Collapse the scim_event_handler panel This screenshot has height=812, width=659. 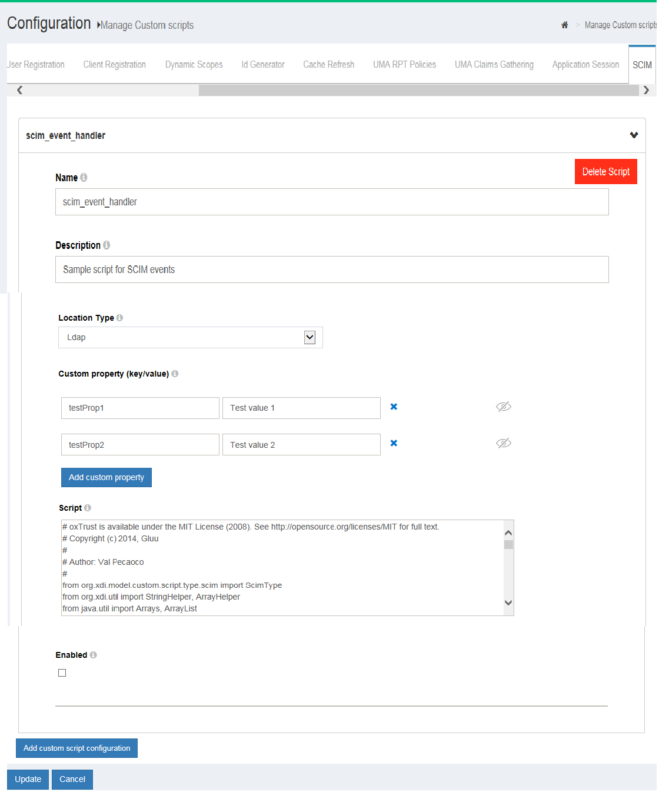(x=634, y=135)
